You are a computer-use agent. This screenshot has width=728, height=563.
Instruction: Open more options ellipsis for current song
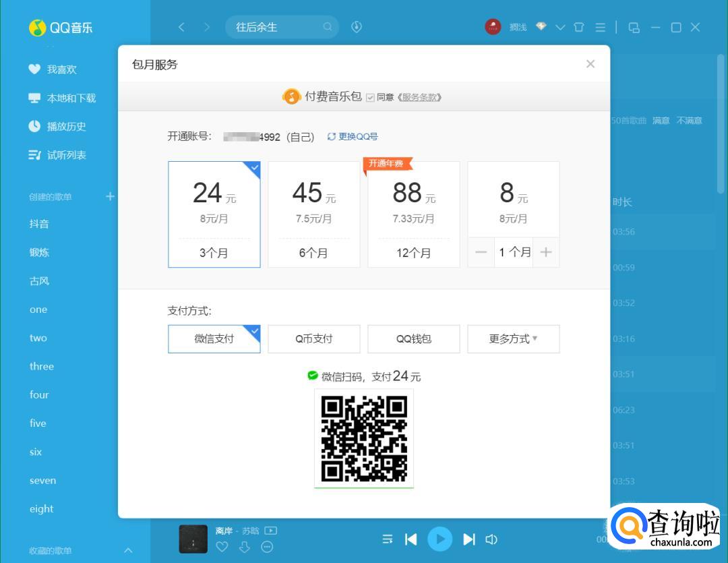click(267, 547)
